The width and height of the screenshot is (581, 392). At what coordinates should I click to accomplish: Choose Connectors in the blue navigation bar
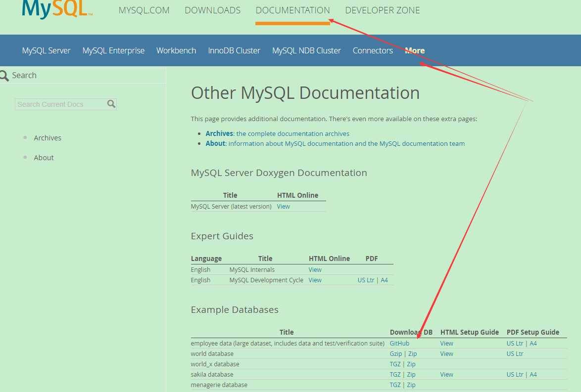[x=373, y=51]
